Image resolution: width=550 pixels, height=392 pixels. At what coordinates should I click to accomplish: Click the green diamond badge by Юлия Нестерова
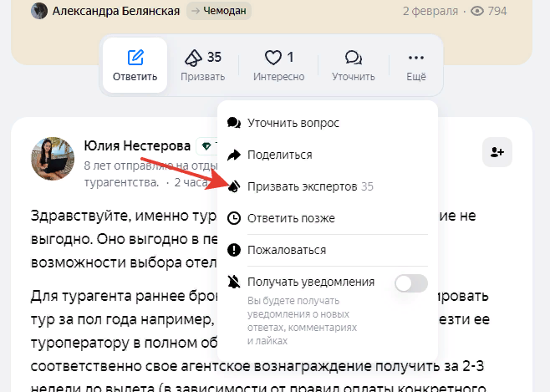click(x=206, y=146)
